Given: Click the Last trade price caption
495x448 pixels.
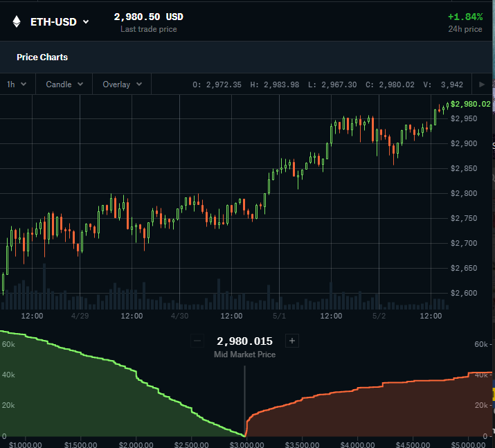Looking at the screenshot, I should pos(148,29).
